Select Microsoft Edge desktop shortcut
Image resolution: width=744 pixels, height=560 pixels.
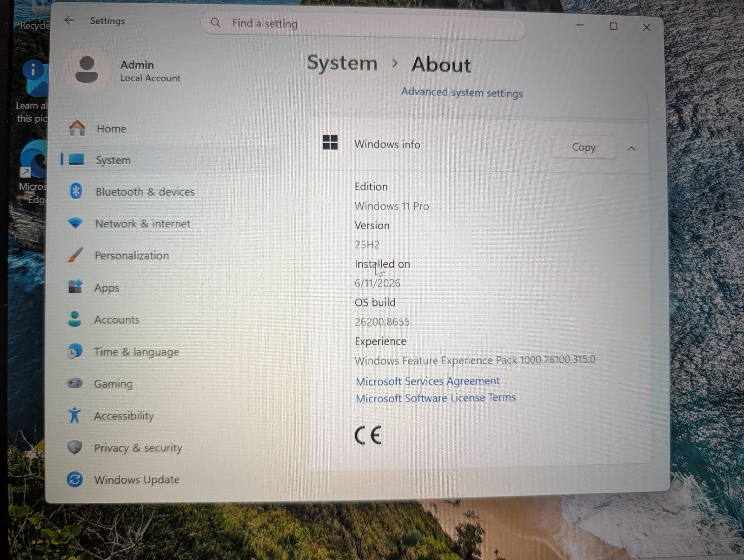pyautogui.click(x=33, y=173)
